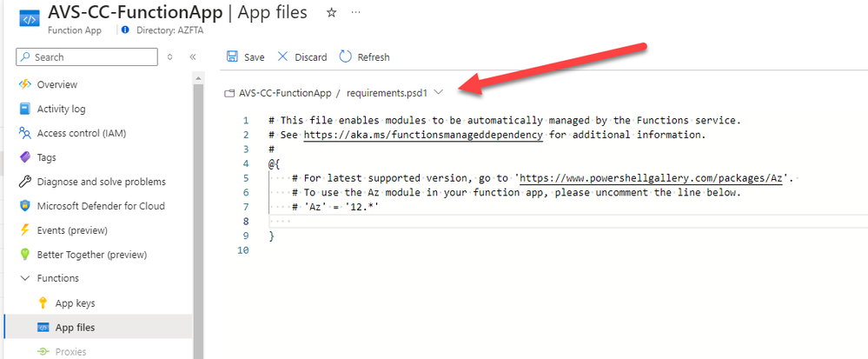Open Microsoft Defender for Cloud
The width and height of the screenshot is (868, 359).
pyautogui.click(x=101, y=206)
